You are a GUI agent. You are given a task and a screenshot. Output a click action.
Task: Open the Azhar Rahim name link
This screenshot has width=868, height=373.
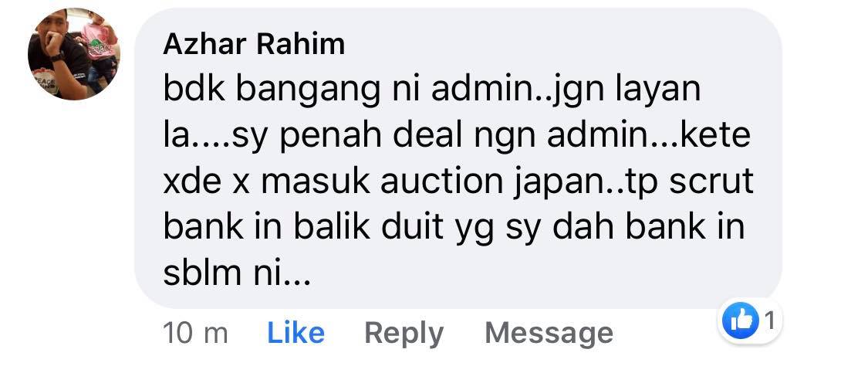[254, 44]
